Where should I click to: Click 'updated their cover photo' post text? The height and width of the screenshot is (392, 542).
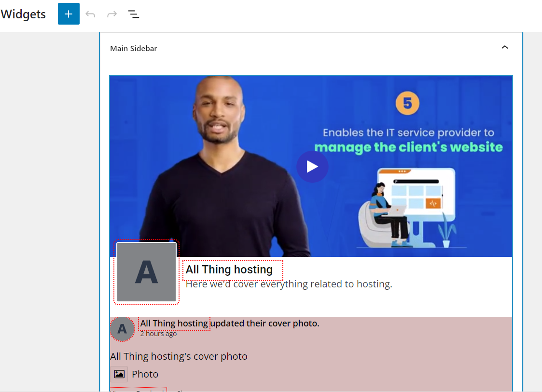pyautogui.click(x=265, y=323)
